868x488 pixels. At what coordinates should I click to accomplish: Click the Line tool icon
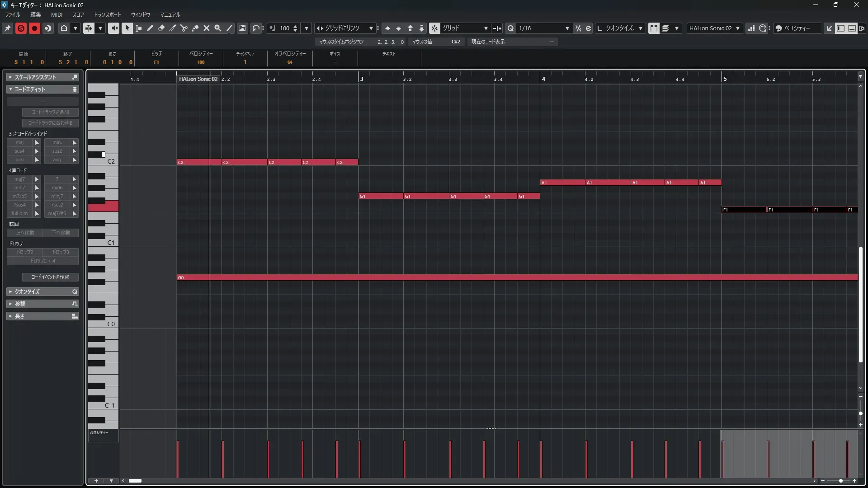[230, 28]
